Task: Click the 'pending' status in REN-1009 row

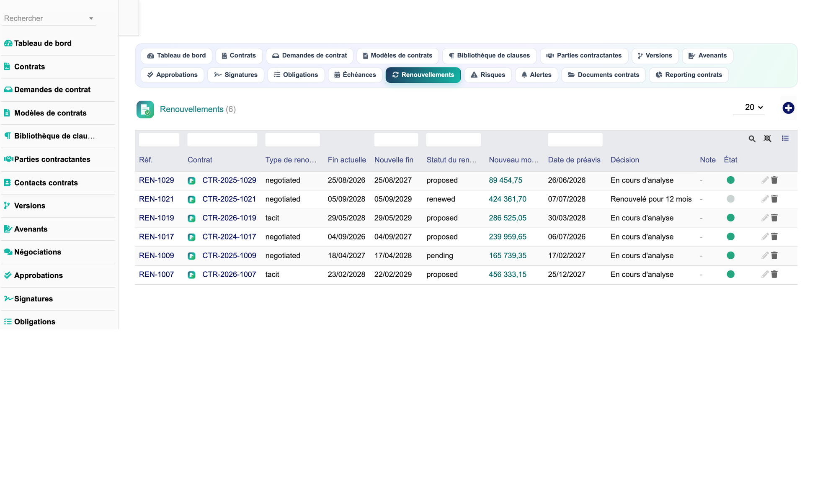Action: (x=440, y=256)
